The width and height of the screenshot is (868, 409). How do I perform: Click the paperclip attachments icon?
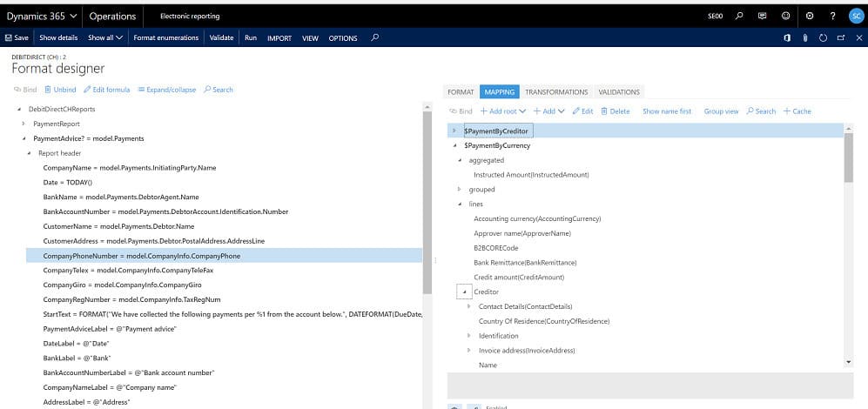[x=805, y=38]
